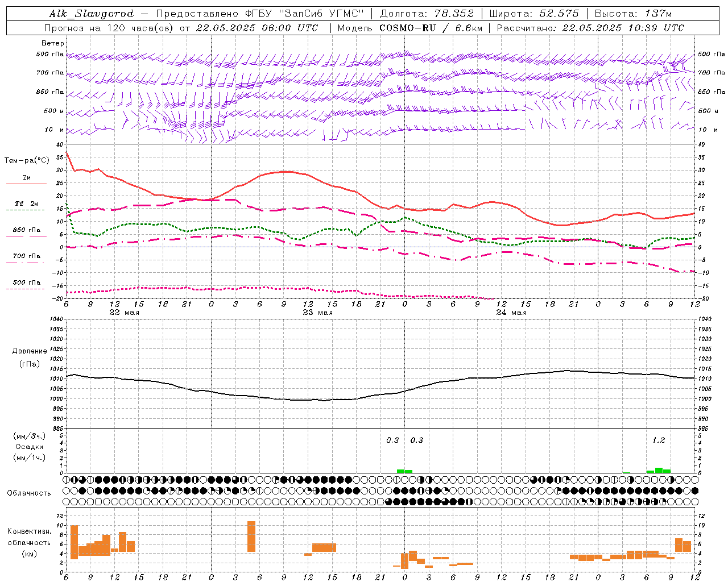Click the 'Облачность' cloud cover label
Screen dimensions: 728x582
tap(29, 493)
